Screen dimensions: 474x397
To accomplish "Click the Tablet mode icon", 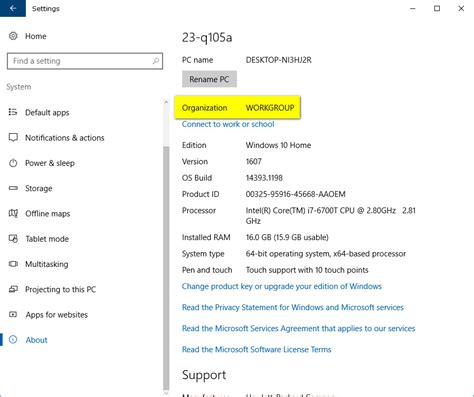I will 13,239.
